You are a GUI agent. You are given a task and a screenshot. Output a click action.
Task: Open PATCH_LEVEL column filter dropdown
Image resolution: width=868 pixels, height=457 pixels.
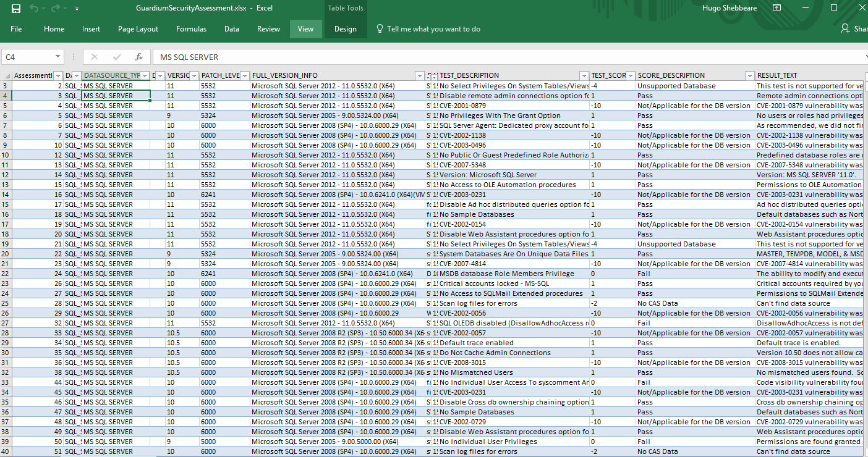coord(245,75)
